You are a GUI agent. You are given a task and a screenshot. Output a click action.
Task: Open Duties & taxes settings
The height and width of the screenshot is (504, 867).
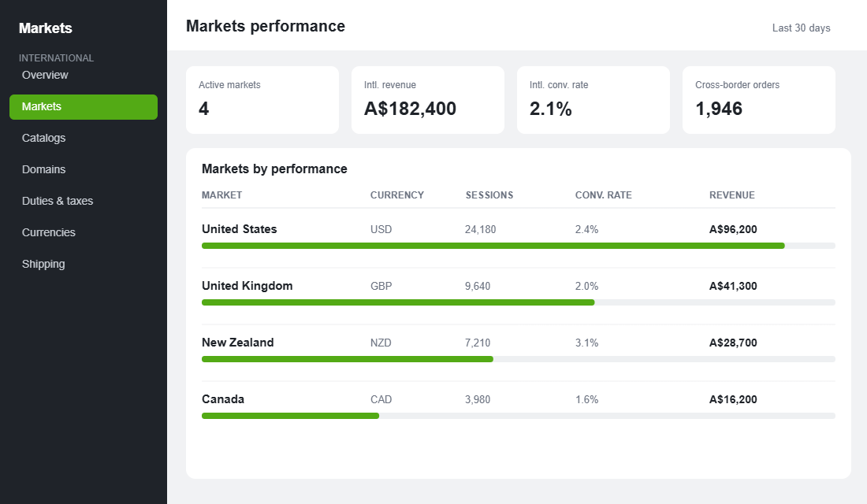click(x=84, y=201)
